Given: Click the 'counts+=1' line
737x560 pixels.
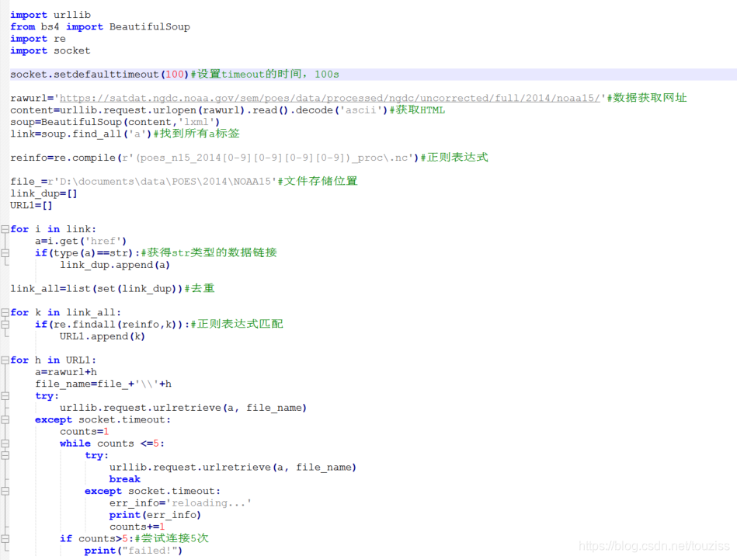Looking at the screenshot, I should [137, 527].
